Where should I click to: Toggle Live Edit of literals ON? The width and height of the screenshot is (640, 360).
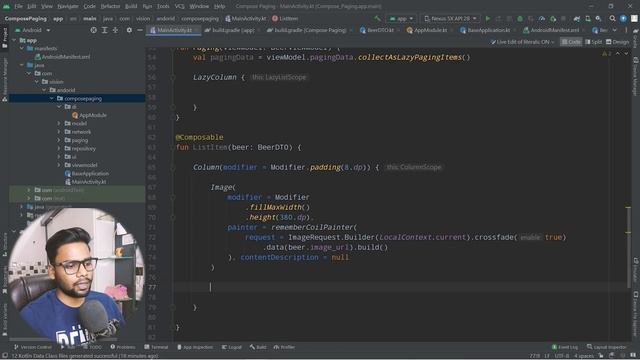[x=522, y=42]
